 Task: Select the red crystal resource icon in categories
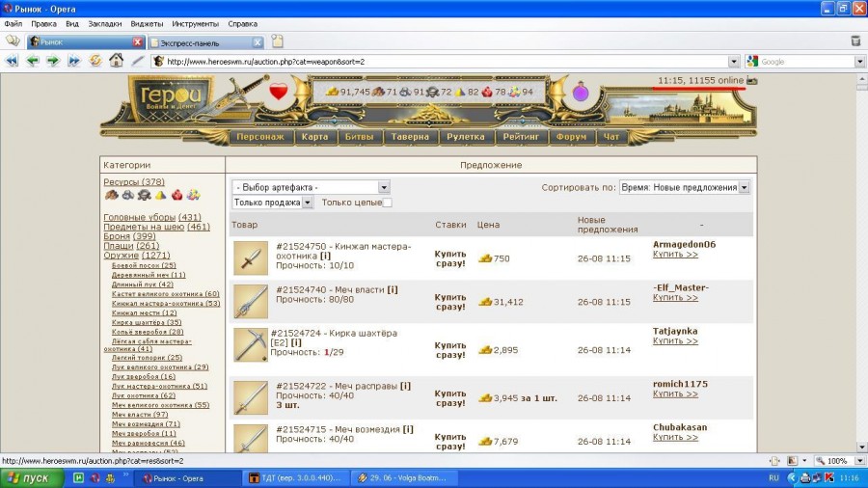[176, 195]
